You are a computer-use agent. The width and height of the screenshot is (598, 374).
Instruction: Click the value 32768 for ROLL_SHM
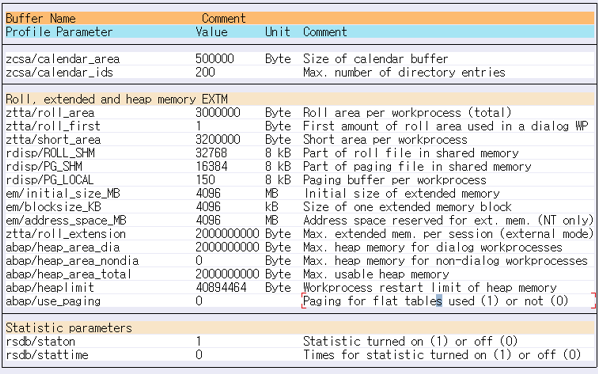(211, 153)
